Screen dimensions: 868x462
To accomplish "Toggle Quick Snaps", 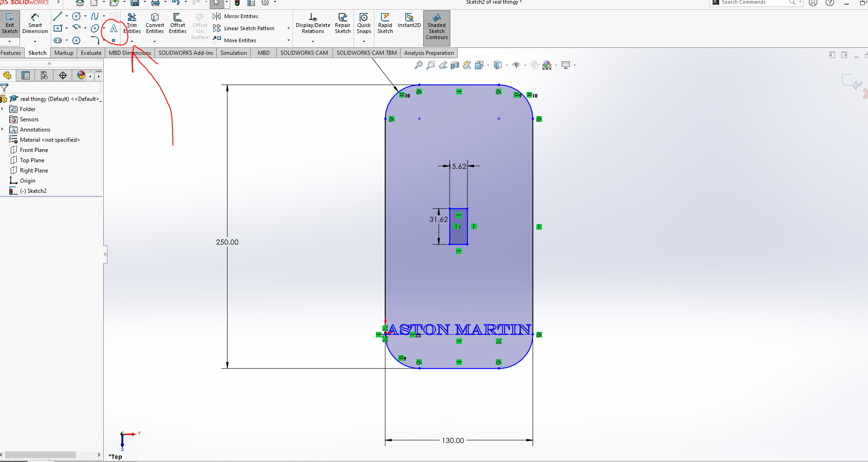I will 364,23.
